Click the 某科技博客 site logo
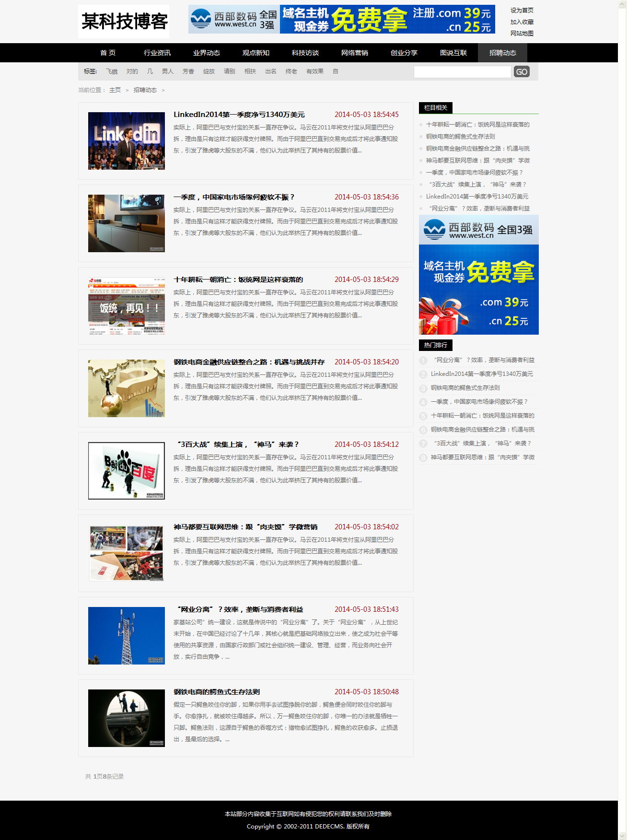 124,22
